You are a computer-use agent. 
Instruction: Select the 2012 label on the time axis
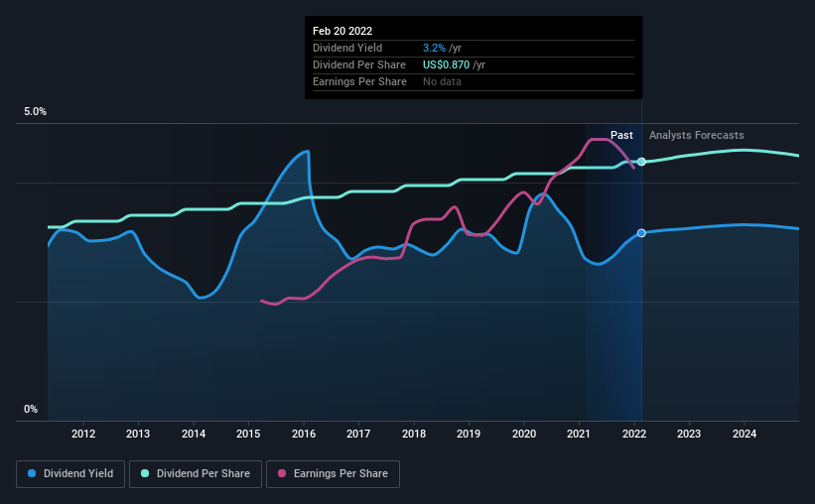tap(83, 434)
